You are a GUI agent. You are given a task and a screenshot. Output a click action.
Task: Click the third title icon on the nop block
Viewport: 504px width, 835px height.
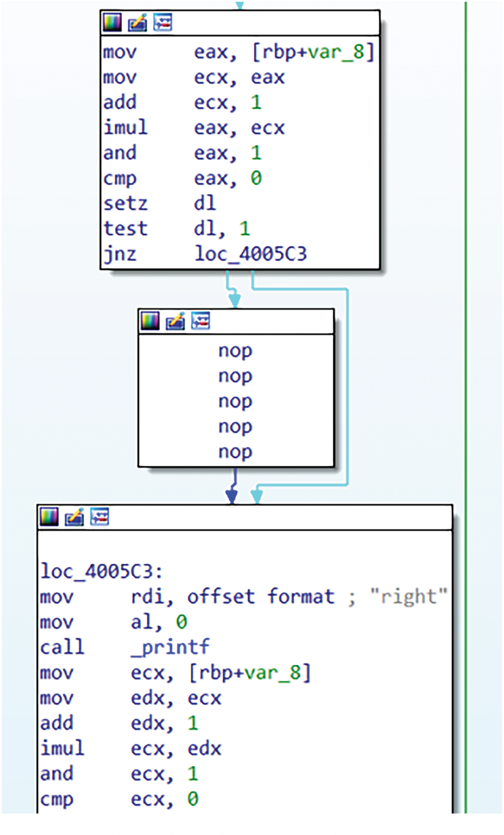click(200, 321)
